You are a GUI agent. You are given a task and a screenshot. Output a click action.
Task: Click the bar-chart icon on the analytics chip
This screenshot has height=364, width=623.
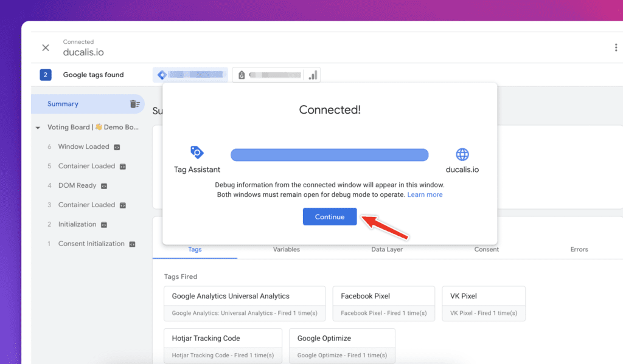coord(312,74)
